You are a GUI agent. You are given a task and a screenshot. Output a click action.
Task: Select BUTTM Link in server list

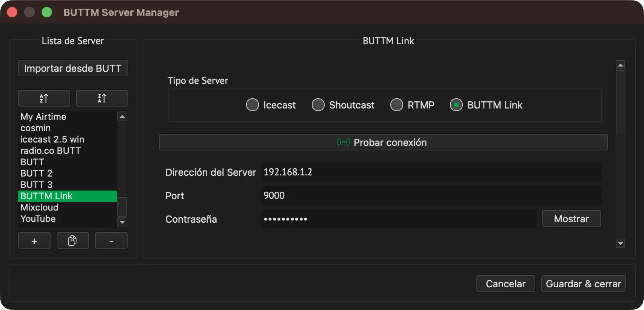click(68, 196)
